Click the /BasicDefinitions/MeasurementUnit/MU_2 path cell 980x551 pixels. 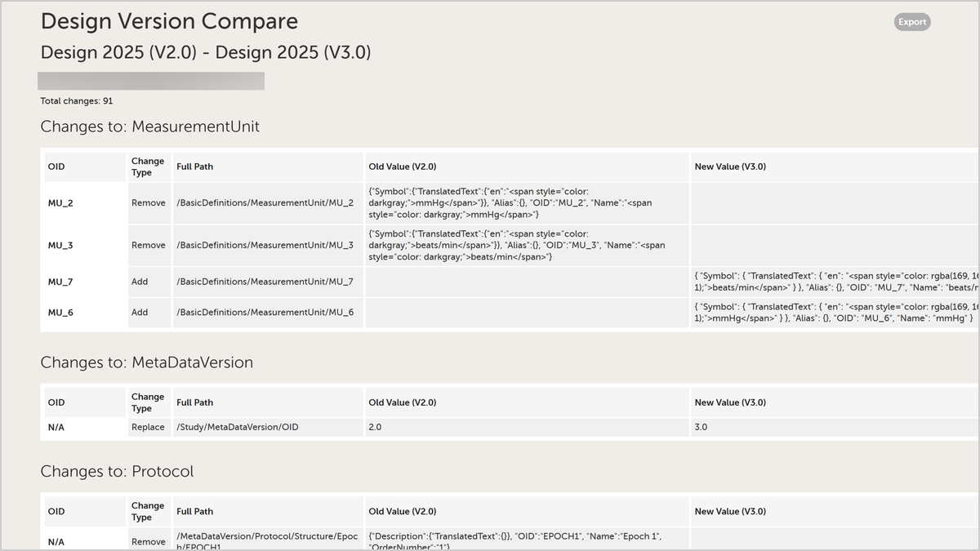268,203
